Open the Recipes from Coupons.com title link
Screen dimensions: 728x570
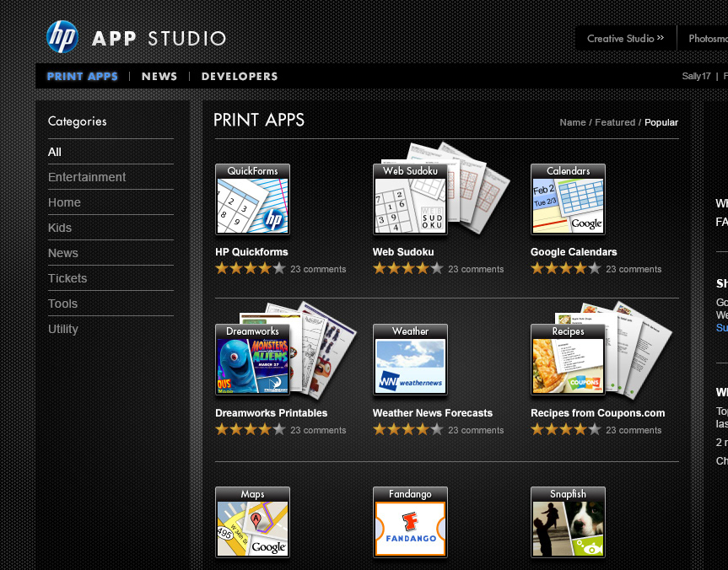pos(597,413)
